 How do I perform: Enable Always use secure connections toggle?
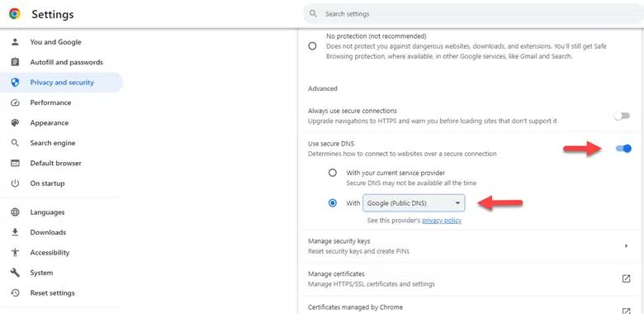pos(622,116)
